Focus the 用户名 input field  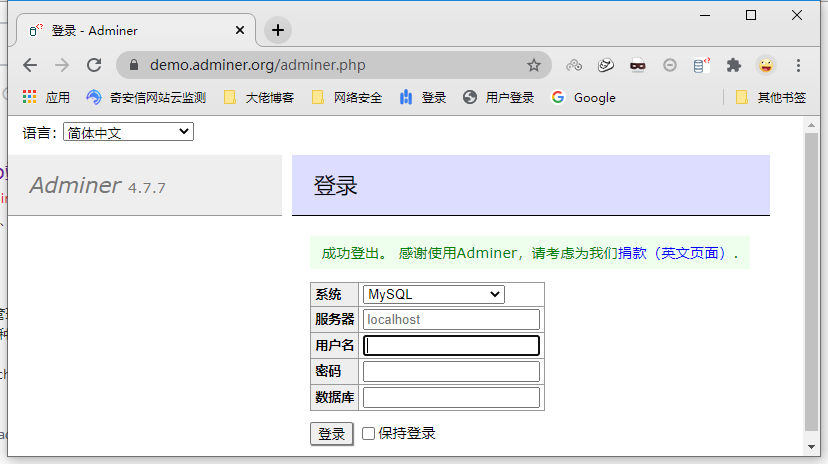pos(451,345)
